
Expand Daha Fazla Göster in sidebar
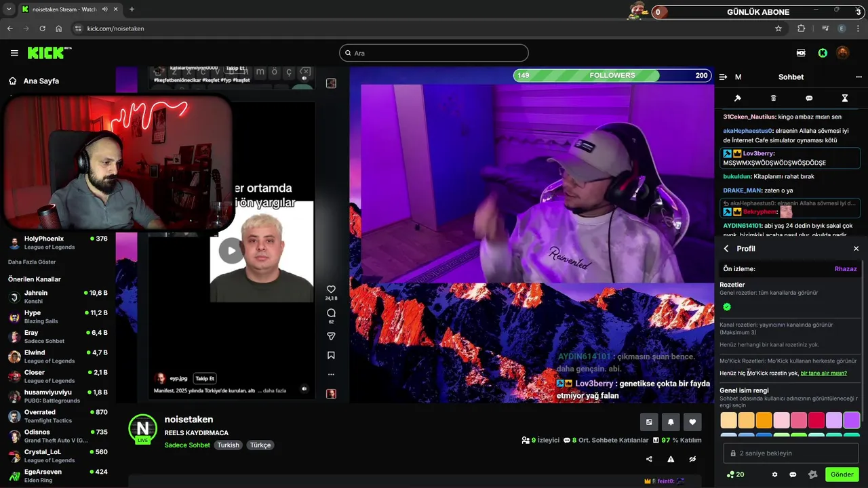(32, 262)
